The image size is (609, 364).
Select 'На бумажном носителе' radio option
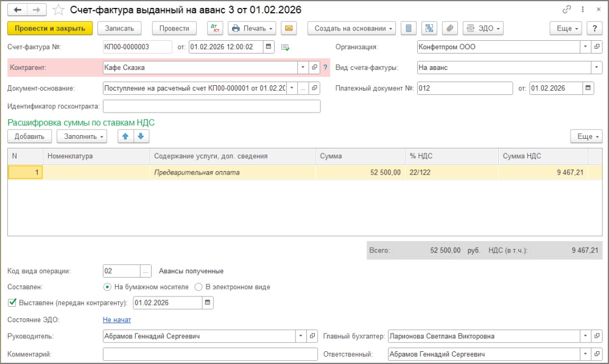[x=108, y=287]
